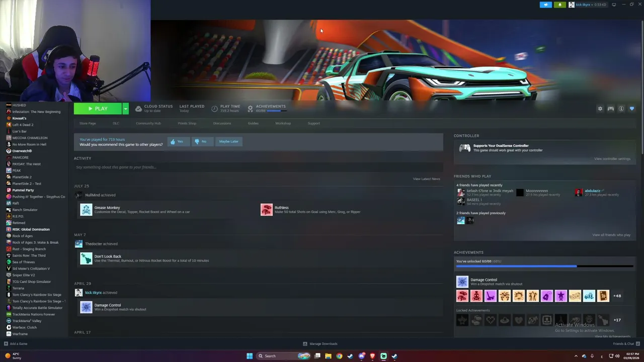Open the Workshop tab
The height and width of the screenshot is (362, 644).
pyautogui.click(x=283, y=123)
